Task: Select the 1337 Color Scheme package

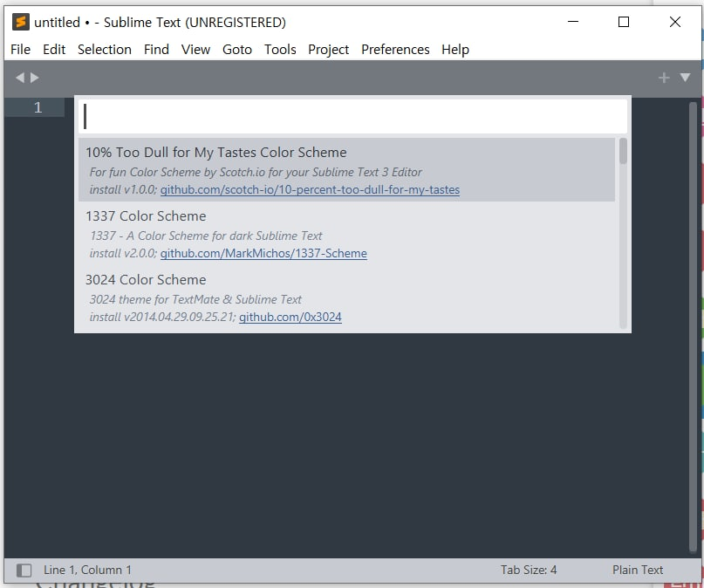Action: [x=346, y=234]
